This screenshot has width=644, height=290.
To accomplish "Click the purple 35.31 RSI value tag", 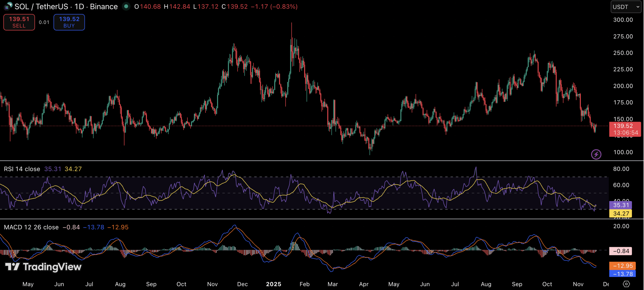I will coord(620,205).
